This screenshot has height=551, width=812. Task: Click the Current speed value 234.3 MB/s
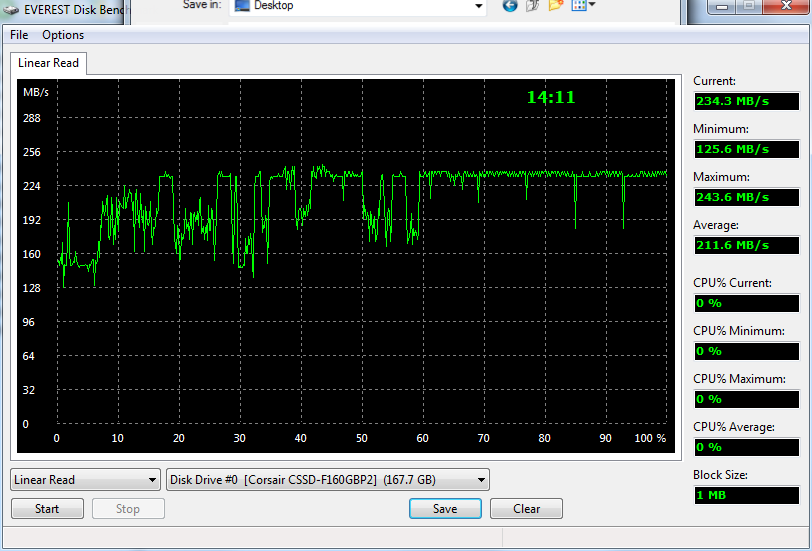(x=747, y=101)
